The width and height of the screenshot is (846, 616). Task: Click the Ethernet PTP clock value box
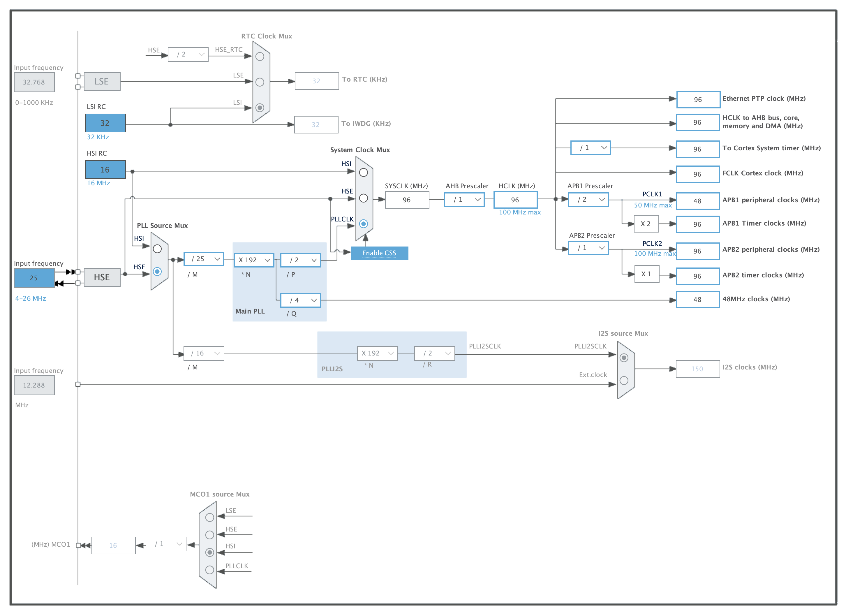click(x=698, y=100)
